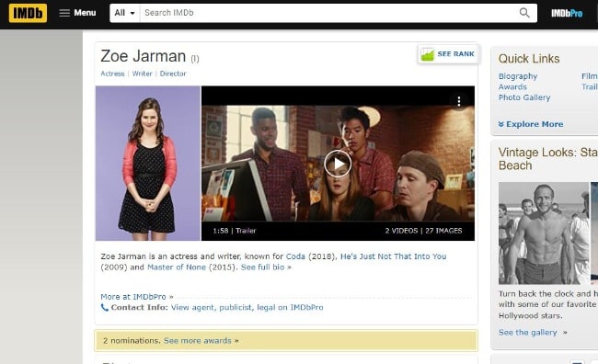
Task: Click the Director job category link
Action: pyautogui.click(x=173, y=74)
